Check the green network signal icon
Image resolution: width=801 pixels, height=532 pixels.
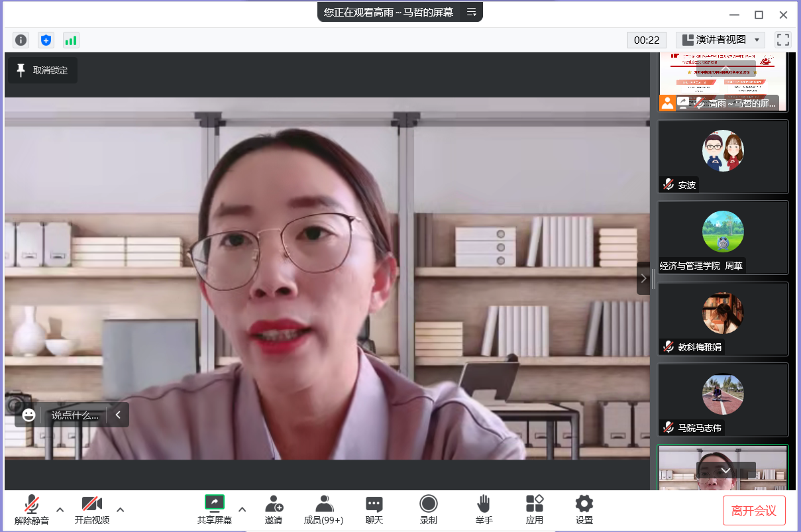tap(70, 40)
